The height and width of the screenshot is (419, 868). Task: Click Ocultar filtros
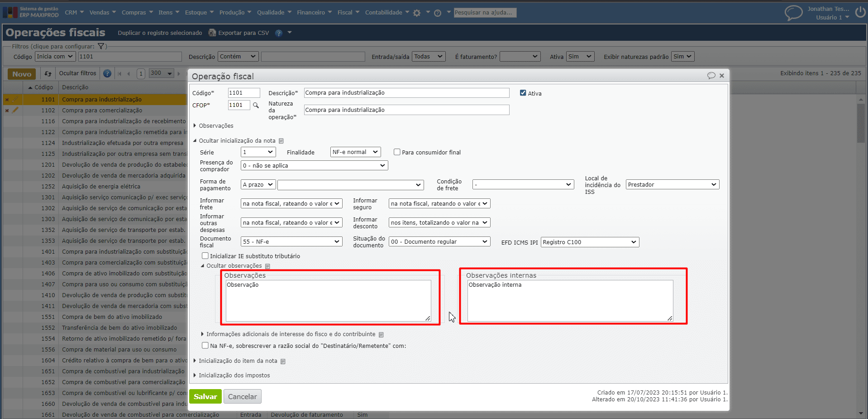[x=77, y=73]
